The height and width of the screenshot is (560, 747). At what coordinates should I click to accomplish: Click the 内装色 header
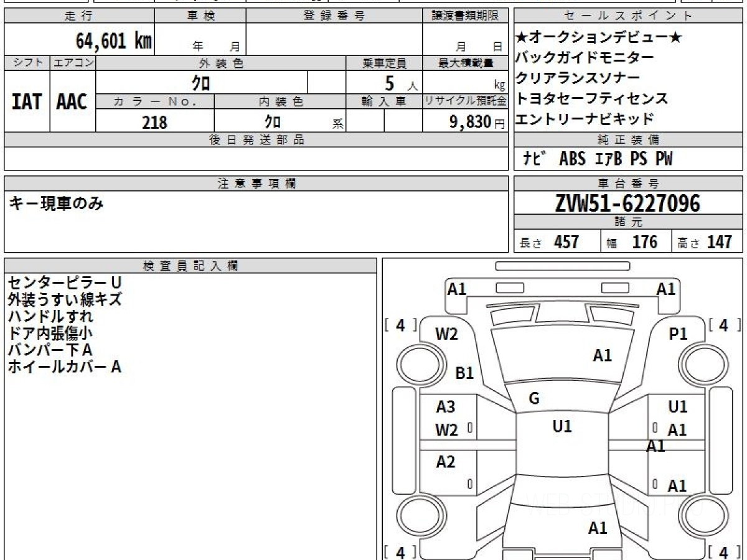click(x=280, y=101)
